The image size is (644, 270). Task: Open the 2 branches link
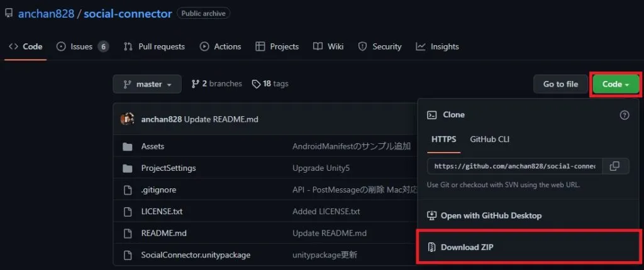[x=217, y=84]
